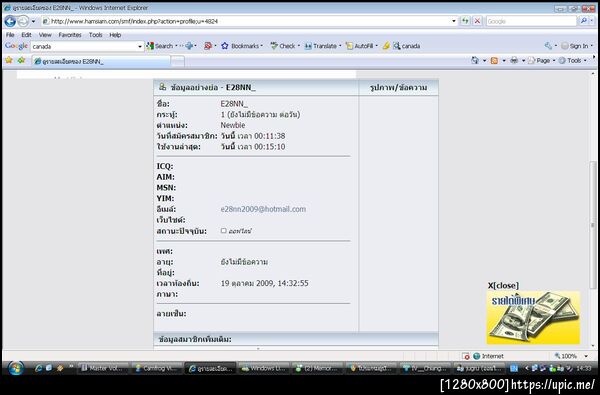Click the offline status indicator box
The width and height of the screenshot is (600, 395).
click(223, 231)
